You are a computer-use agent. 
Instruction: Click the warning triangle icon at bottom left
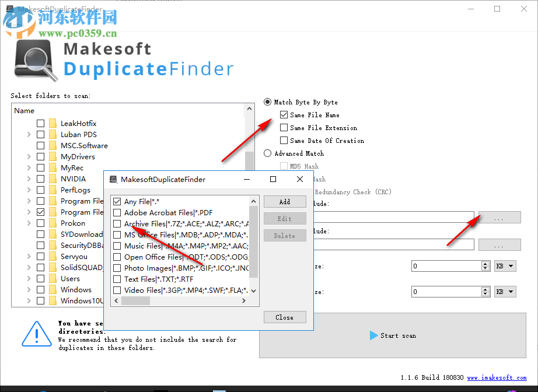click(36, 335)
